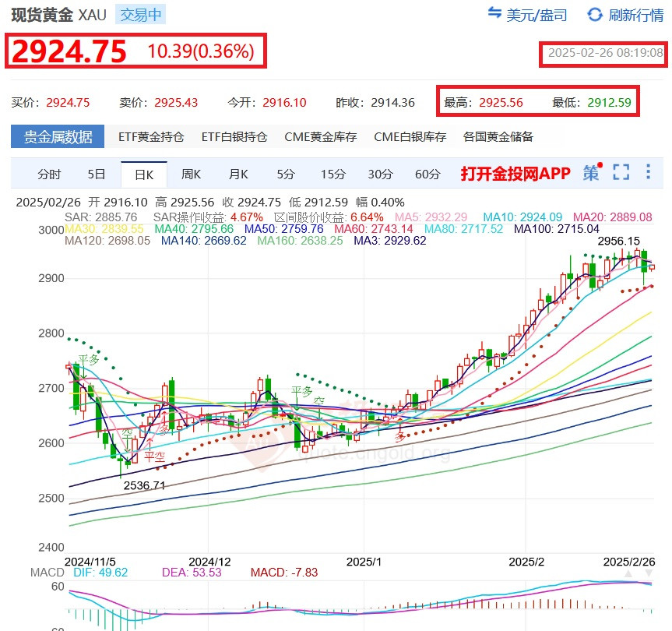
Task: Open the CME黄金库存 tab
Action: (x=320, y=137)
